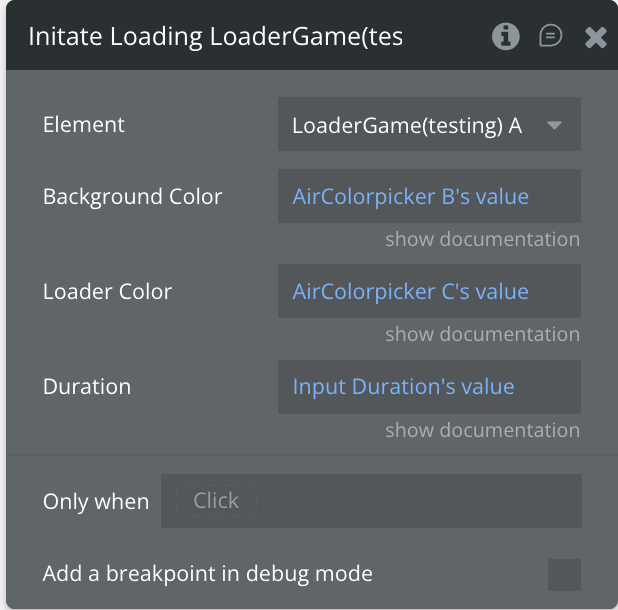
Task: Open the comment bubble icon
Action: click(550, 37)
